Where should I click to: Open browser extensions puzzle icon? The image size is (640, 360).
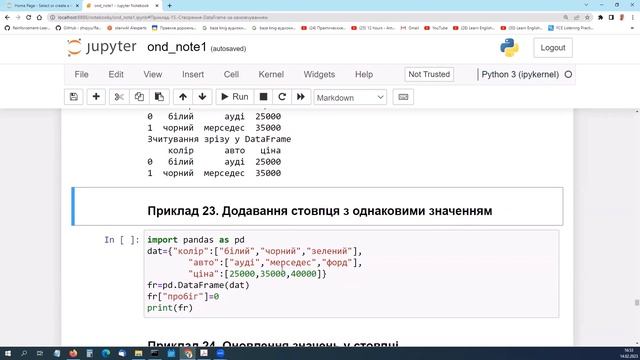coord(600,18)
